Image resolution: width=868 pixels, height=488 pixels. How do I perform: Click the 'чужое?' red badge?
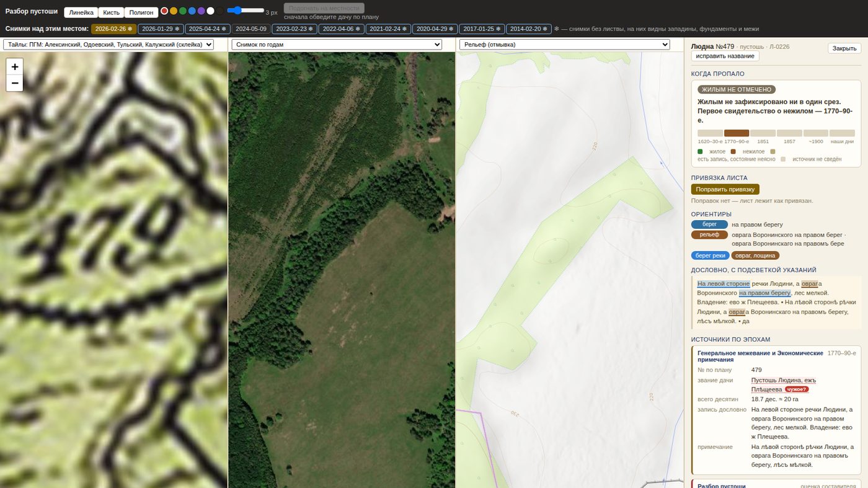tap(797, 389)
